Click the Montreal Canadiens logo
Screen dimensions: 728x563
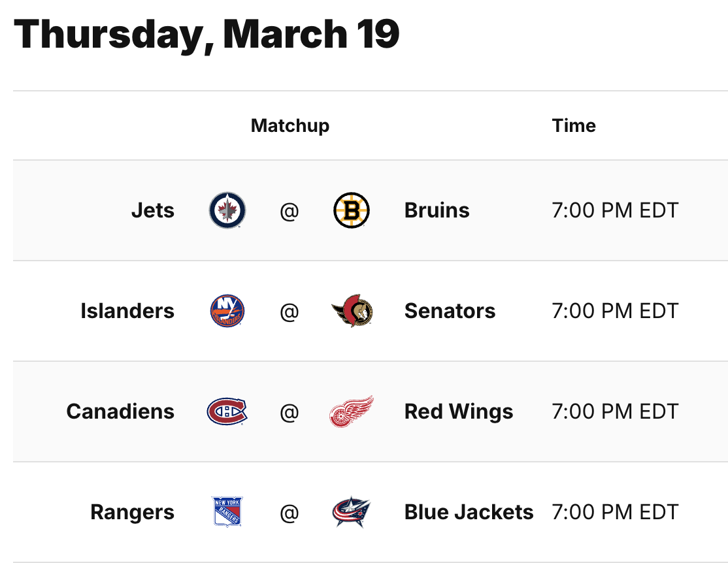pos(227,411)
